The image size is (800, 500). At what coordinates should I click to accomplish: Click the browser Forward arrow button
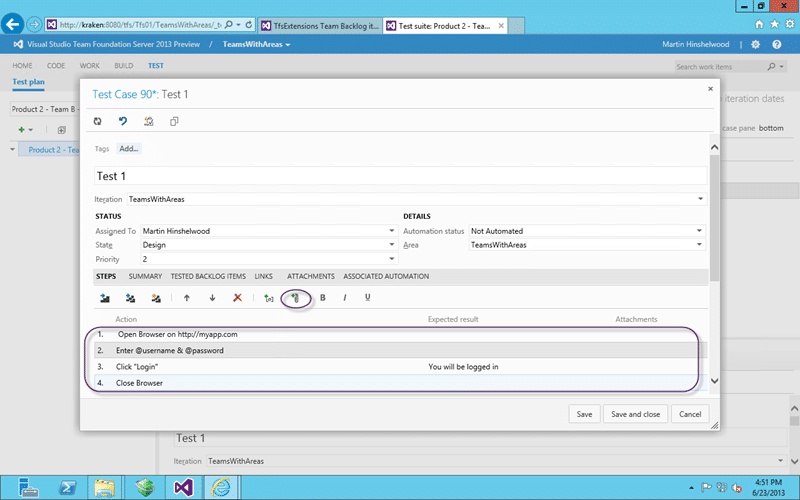pos(34,24)
